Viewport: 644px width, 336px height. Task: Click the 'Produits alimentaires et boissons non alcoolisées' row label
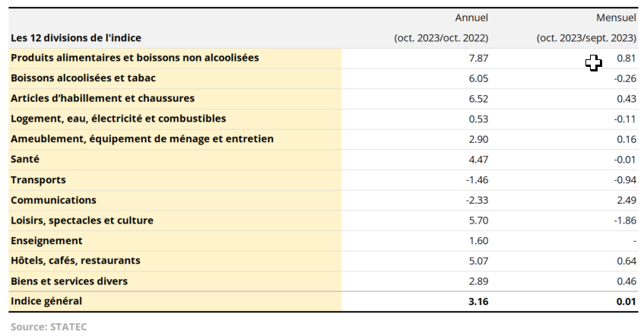pyautogui.click(x=135, y=58)
